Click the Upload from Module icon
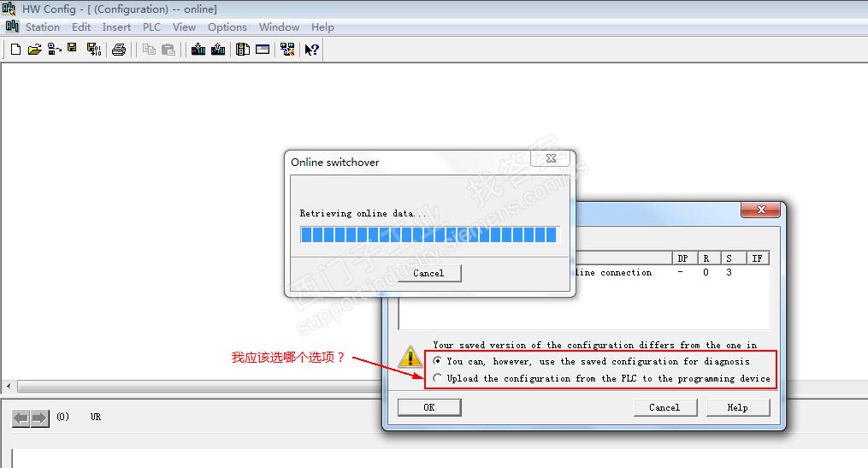Screen dimensions: 868x468 [218, 50]
